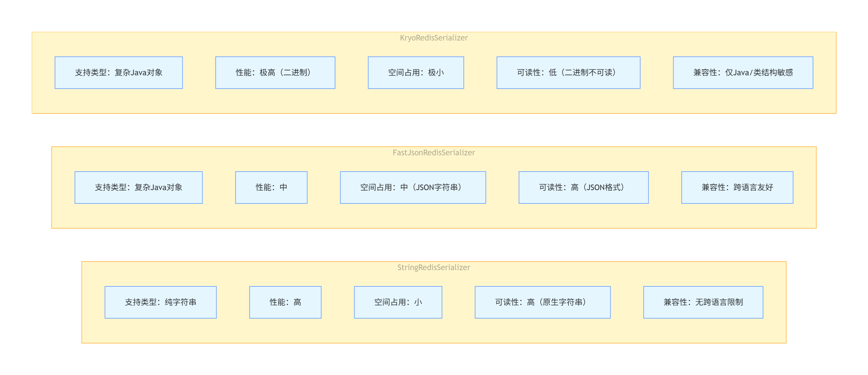Select FastJson node 支持类型：复杂Java对象
The height and width of the screenshot is (375, 868).
139,187
